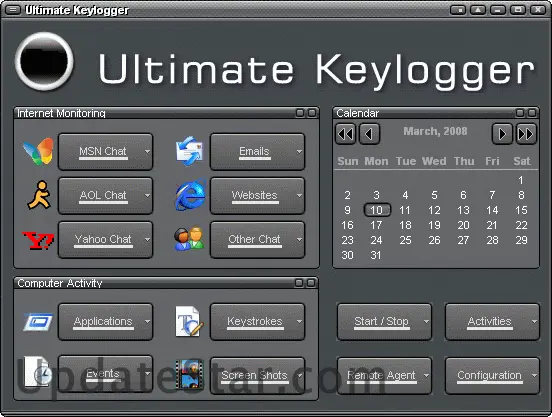Go to previous month in calendar
The height and width of the screenshot is (417, 552).
coord(369,134)
